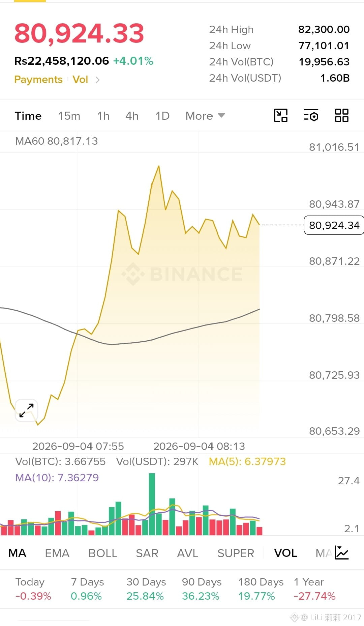Click the current price label 80,924.34

pos(334,225)
